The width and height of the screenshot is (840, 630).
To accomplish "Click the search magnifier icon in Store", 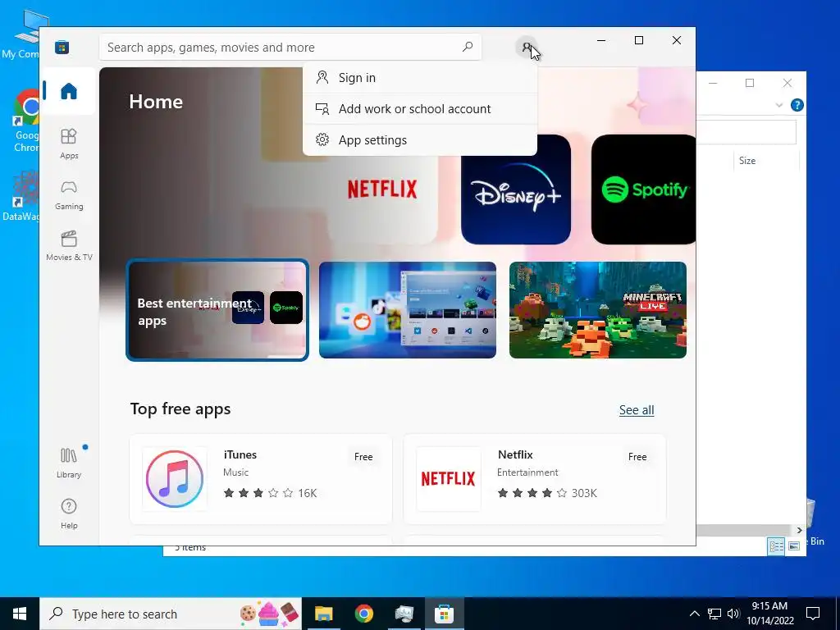I will 467,47.
